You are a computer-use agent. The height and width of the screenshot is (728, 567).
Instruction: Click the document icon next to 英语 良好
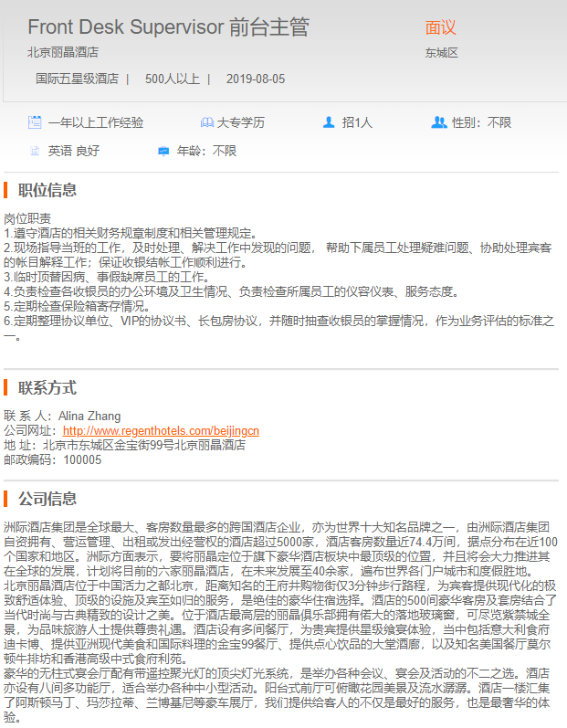pyautogui.click(x=35, y=151)
